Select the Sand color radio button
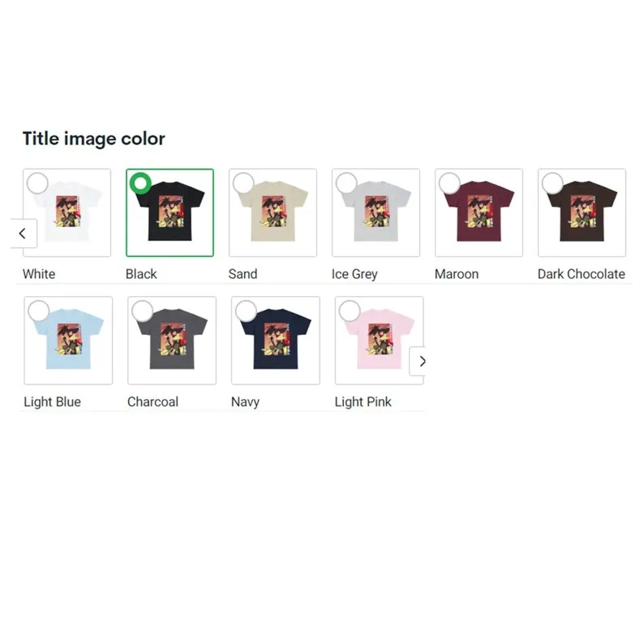The width and height of the screenshot is (644, 644). pyautogui.click(x=243, y=183)
